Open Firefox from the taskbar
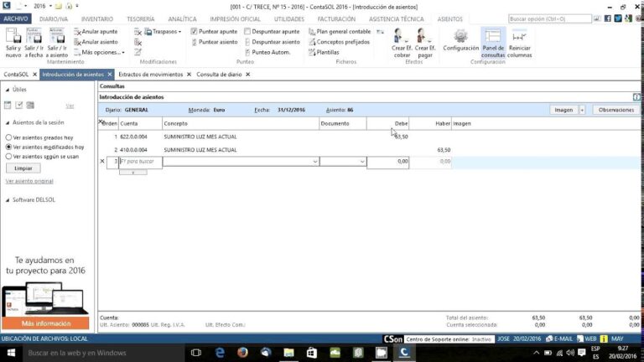644x362 pixels. pyautogui.click(x=242, y=353)
